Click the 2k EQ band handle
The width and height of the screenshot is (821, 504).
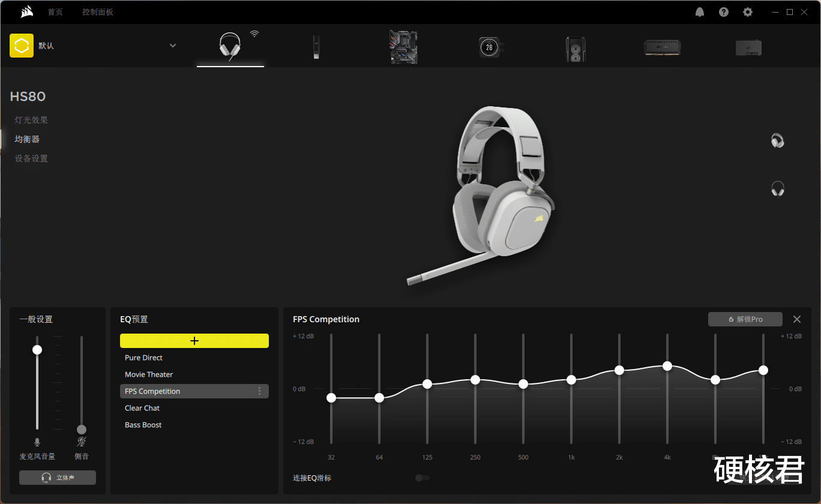coord(619,370)
